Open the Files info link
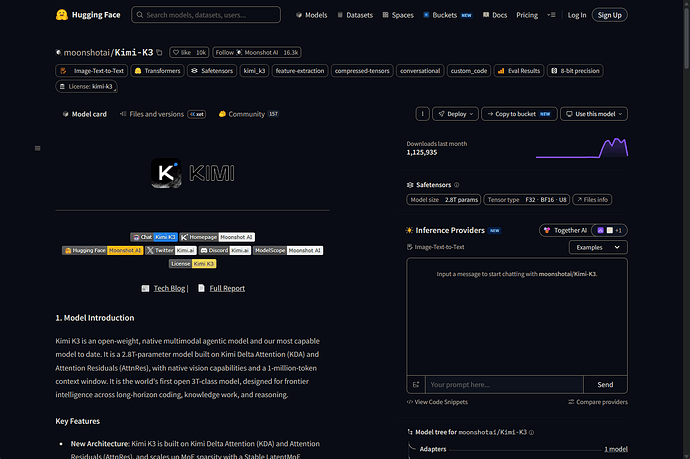 coord(592,200)
